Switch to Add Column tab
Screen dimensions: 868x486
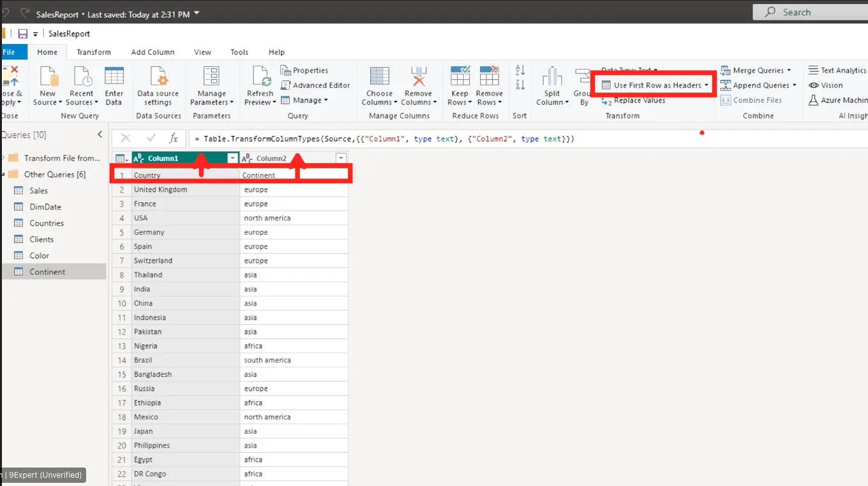153,52
